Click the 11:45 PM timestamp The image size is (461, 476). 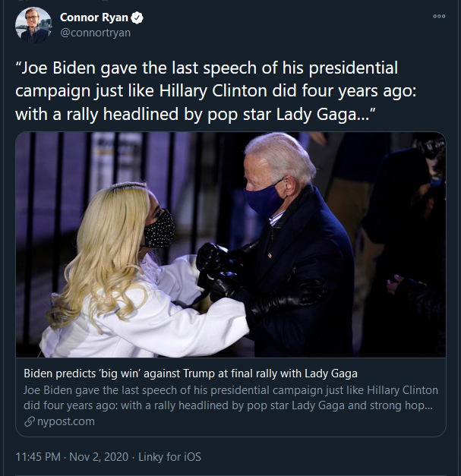(x=39, y=458)
